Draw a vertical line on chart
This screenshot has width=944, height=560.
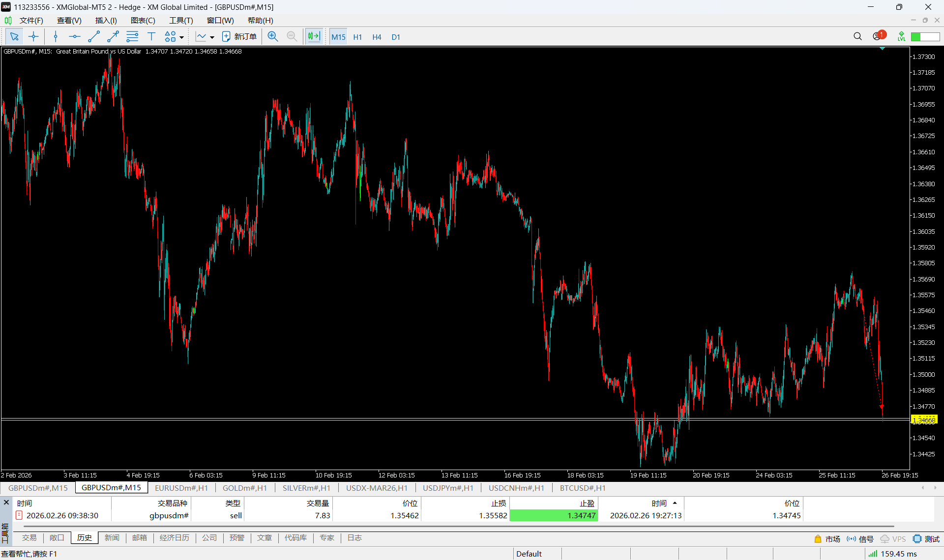point(56,37)
